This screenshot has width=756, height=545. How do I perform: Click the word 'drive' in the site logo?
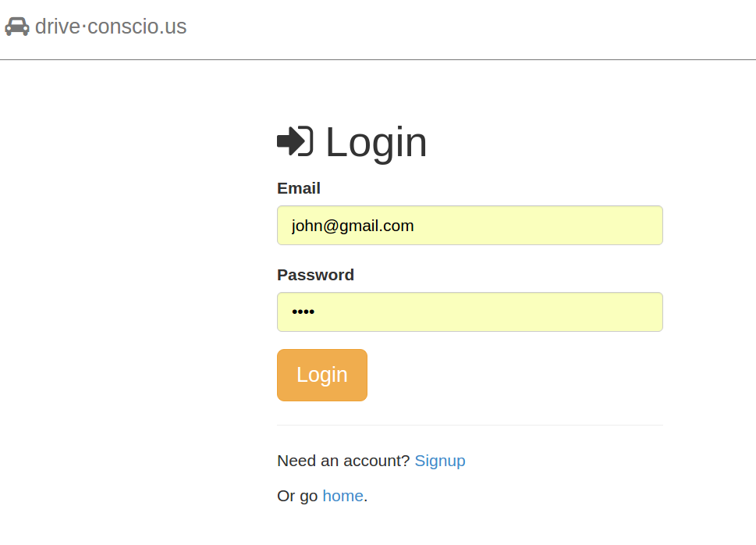point(58,27)
